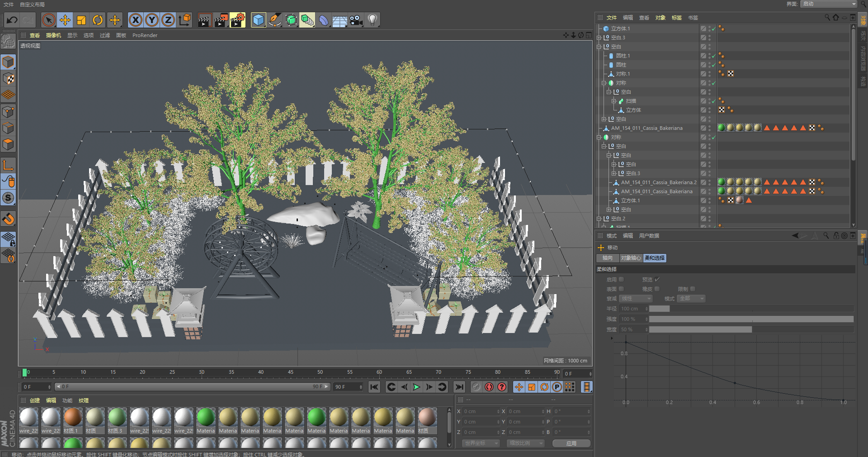Click Render View clapperboard icon

pyautogui.click(x=204, y=20)
